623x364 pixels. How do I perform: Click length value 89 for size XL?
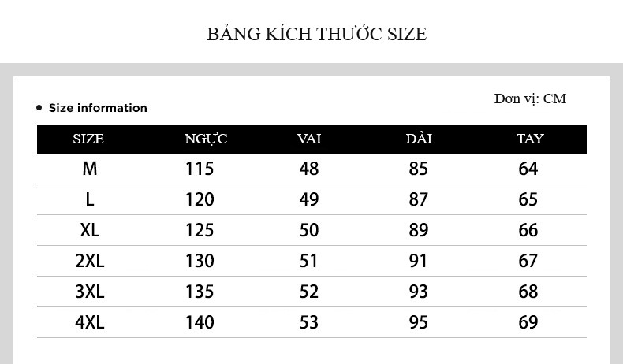[419, 230]
